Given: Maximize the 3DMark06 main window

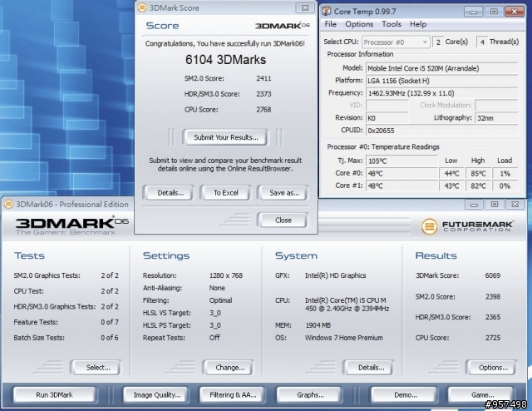Looking at the screenshot, I should coord(495,204).
